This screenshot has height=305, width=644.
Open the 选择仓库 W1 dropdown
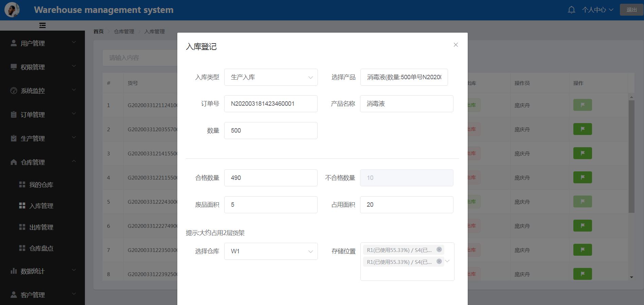point(271,251)
